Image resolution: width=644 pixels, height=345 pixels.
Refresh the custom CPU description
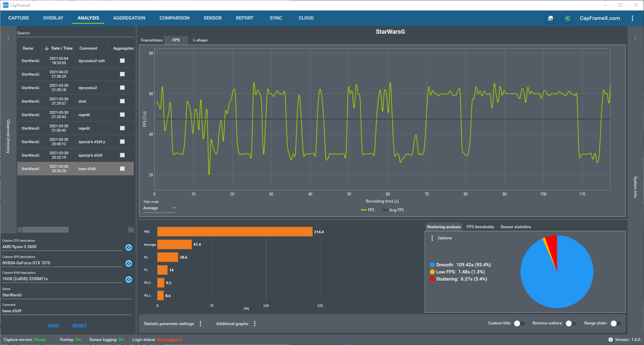tap(129, 247)
